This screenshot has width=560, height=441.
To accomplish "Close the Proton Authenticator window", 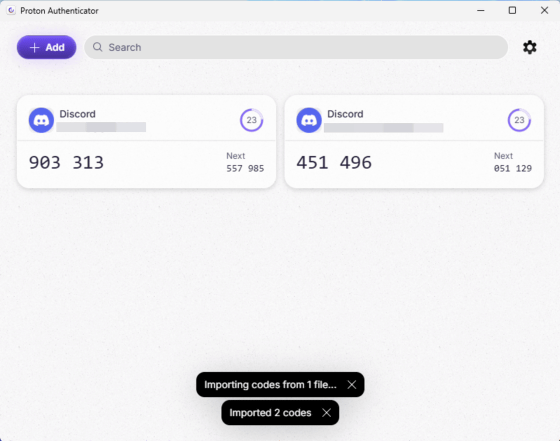I will click(544, 10).
